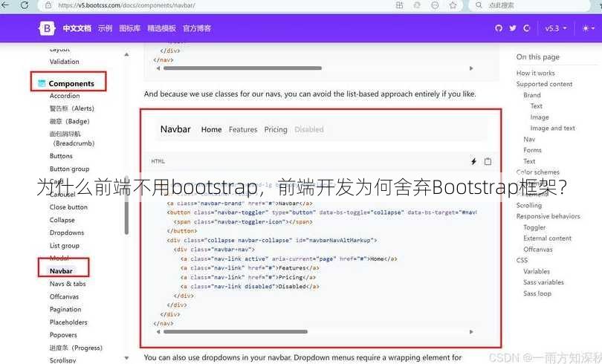Open Validation in the sidebar
The image size is (602, 364).
coord(64,62)
